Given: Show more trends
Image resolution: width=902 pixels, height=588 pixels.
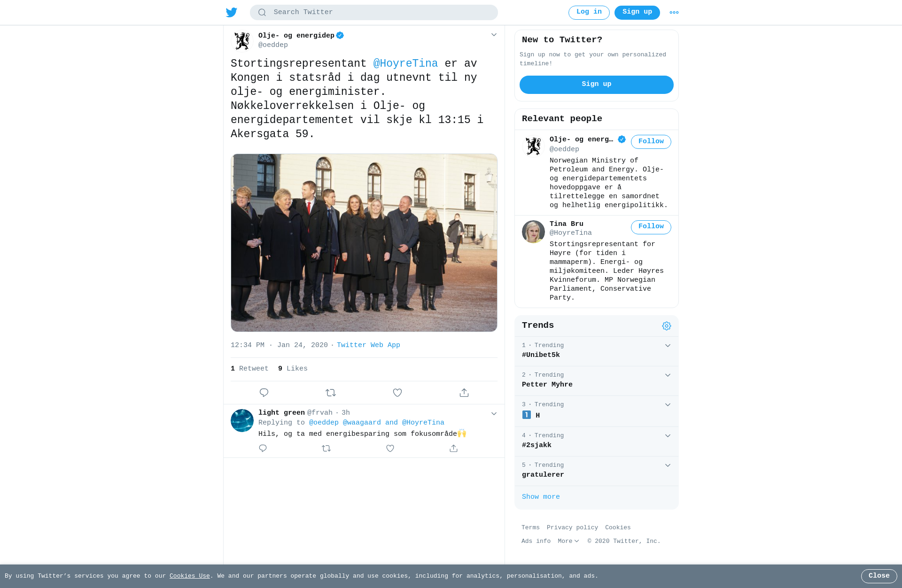Looking at the screenshot, I should pos(541,497).
